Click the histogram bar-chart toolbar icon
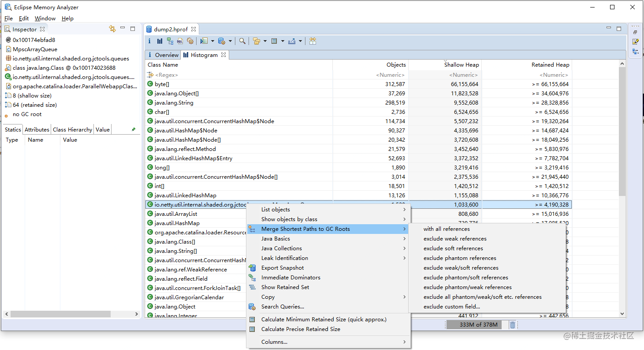 click(x=160, y=41)
